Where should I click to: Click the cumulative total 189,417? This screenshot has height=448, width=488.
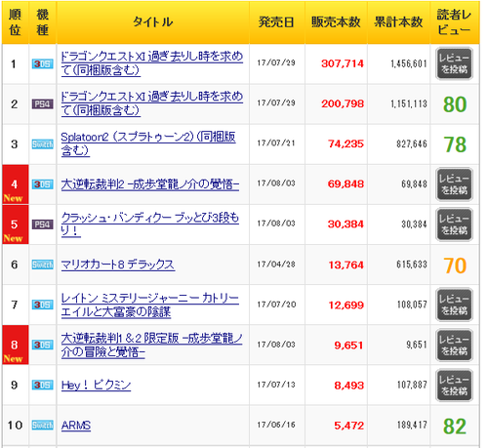point(412,425)
